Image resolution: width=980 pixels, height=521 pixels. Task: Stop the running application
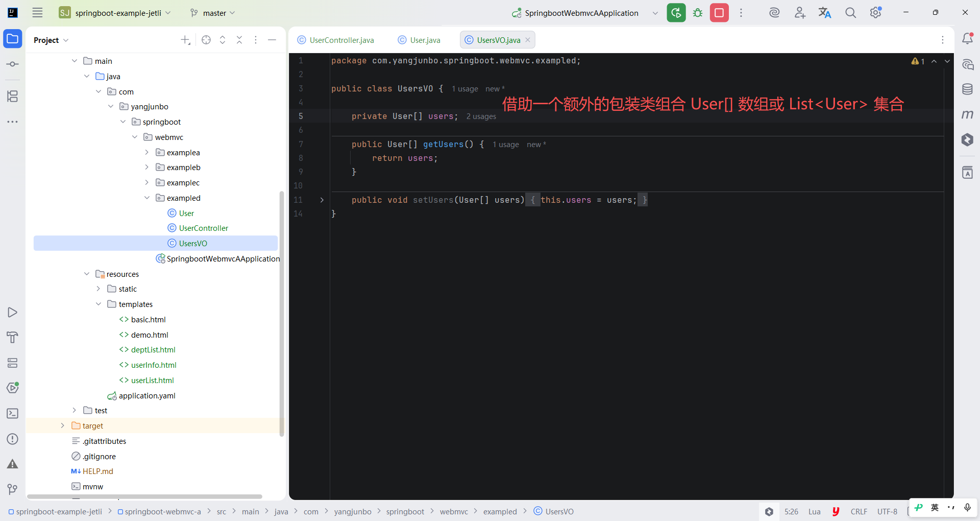pyautogui.click(x=719, y=13)
